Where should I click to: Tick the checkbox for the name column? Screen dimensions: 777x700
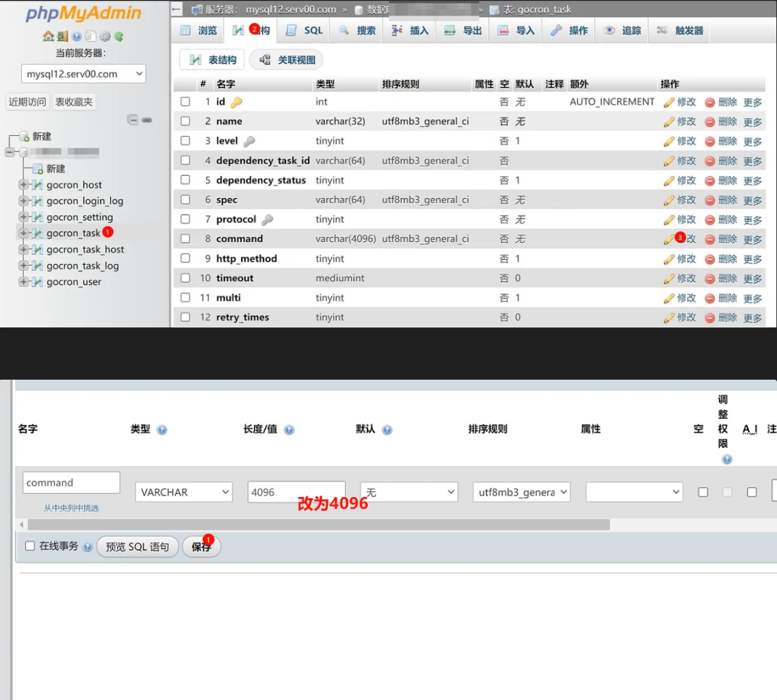[186, 121]
